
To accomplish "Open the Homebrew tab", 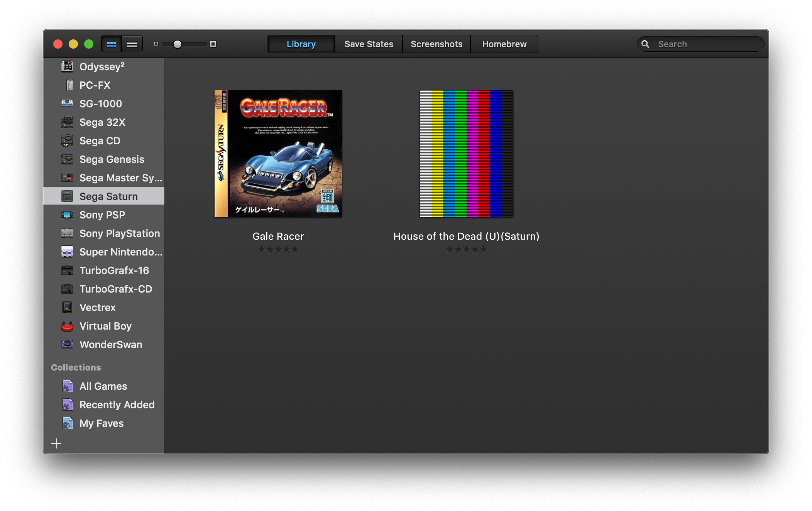I will tap(504, 44).
